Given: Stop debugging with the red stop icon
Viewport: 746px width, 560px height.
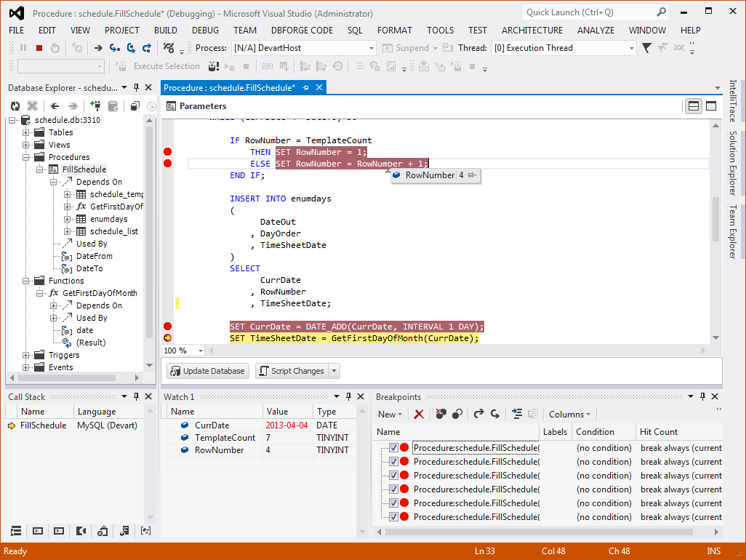Looking at the screenshot, I should (39, 48).
